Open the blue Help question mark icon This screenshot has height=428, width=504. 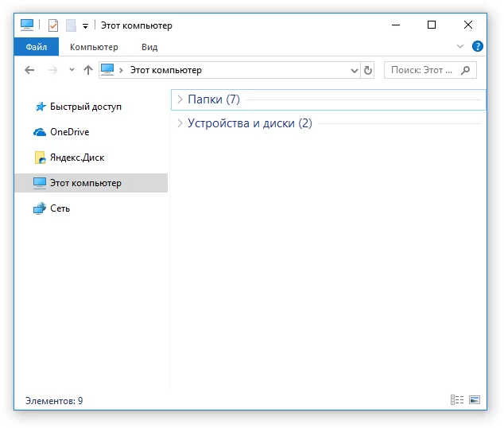tap(477, 46)
